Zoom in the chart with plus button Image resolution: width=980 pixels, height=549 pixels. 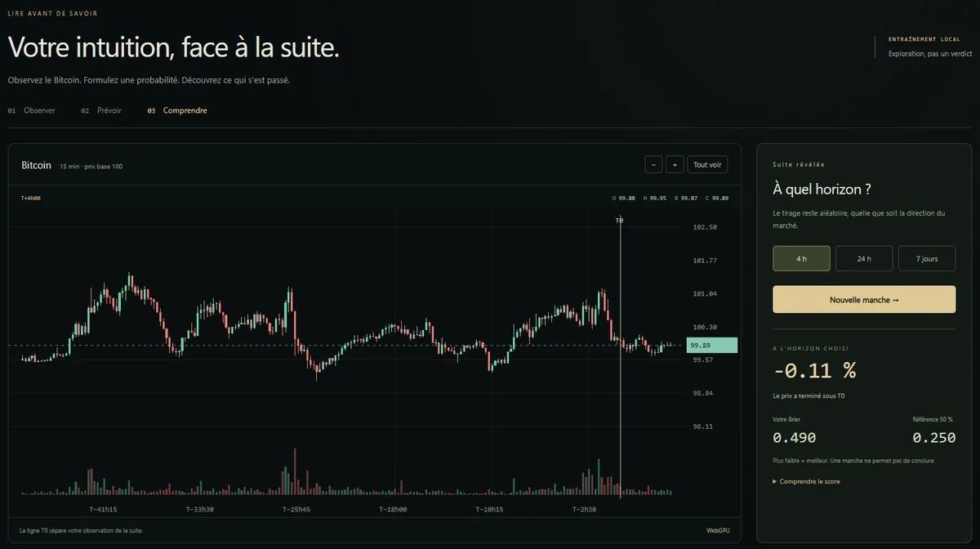click(675, 164)
